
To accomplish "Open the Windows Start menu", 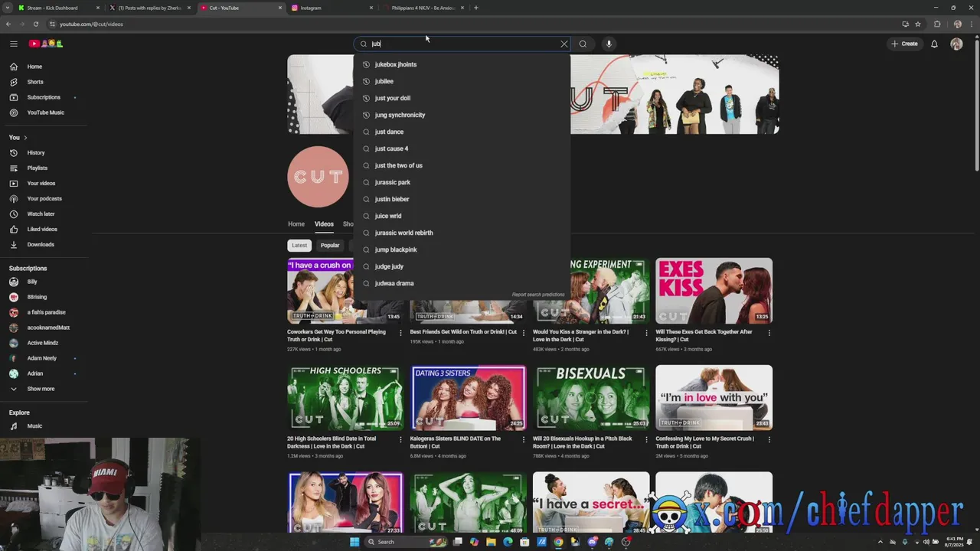I will tap(354, 542).
